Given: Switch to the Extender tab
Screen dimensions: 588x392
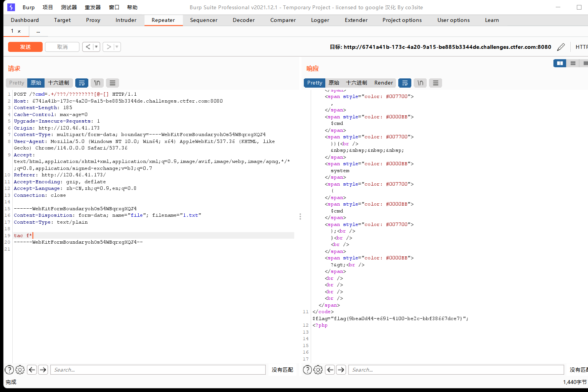Looking at the screenshot, I should [356, 20].
